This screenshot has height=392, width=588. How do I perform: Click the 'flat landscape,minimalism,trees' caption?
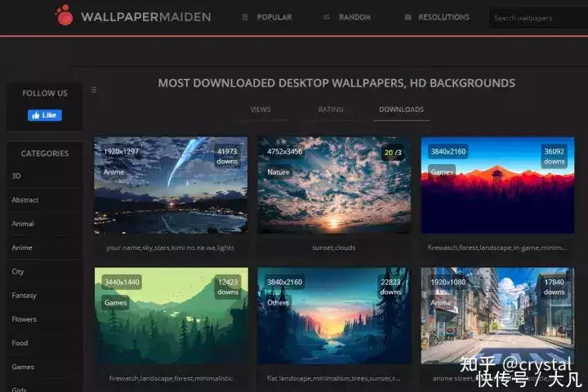(334, 378)
